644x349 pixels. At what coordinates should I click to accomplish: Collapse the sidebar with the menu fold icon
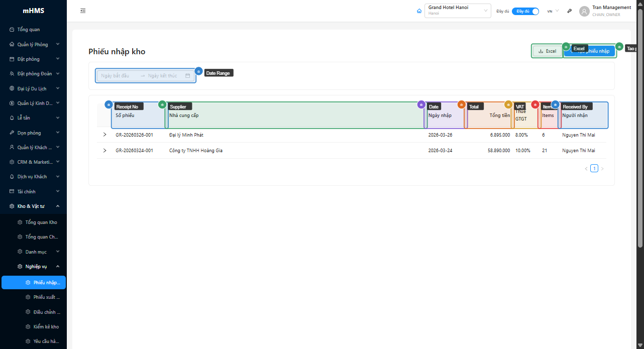coord(83,11)
